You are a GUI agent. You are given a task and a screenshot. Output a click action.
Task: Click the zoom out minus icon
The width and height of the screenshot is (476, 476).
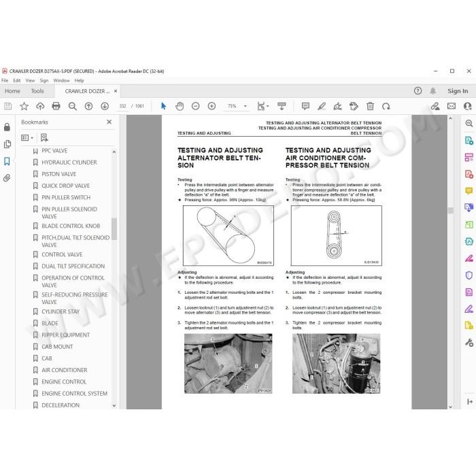(196, 106)
